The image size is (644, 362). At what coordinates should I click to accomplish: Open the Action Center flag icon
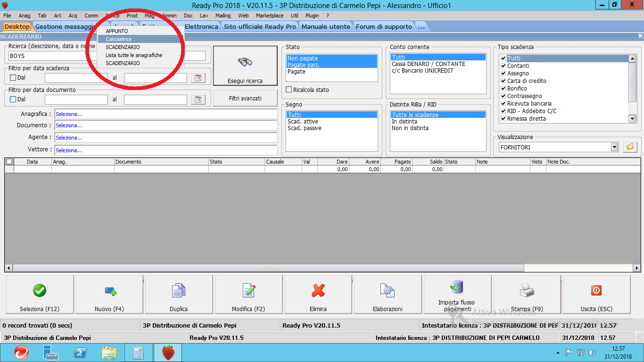tap(570, 353)
